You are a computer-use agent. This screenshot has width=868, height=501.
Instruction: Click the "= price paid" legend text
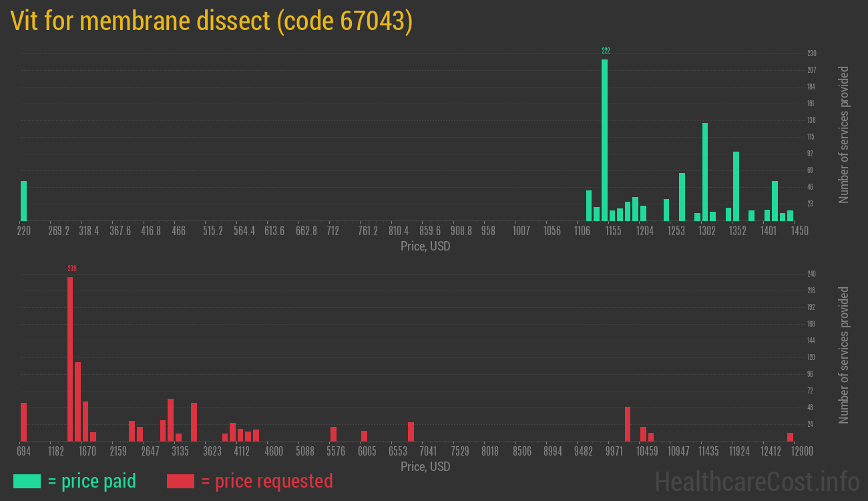tap(92, 481)
